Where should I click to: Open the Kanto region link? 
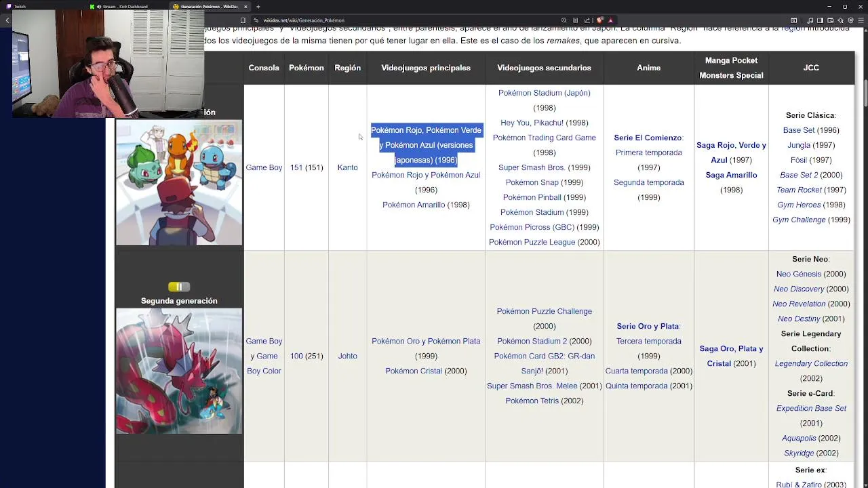(347, 167)
